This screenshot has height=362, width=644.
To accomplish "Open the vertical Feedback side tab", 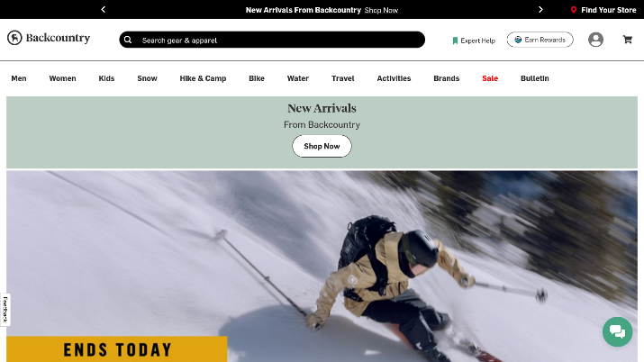I will click(5, 310).
